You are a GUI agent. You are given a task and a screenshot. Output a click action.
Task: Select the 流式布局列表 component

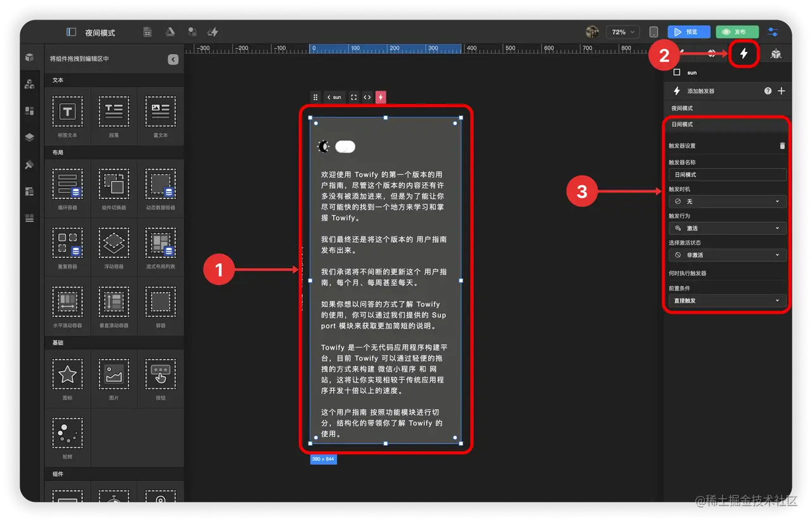160,247
